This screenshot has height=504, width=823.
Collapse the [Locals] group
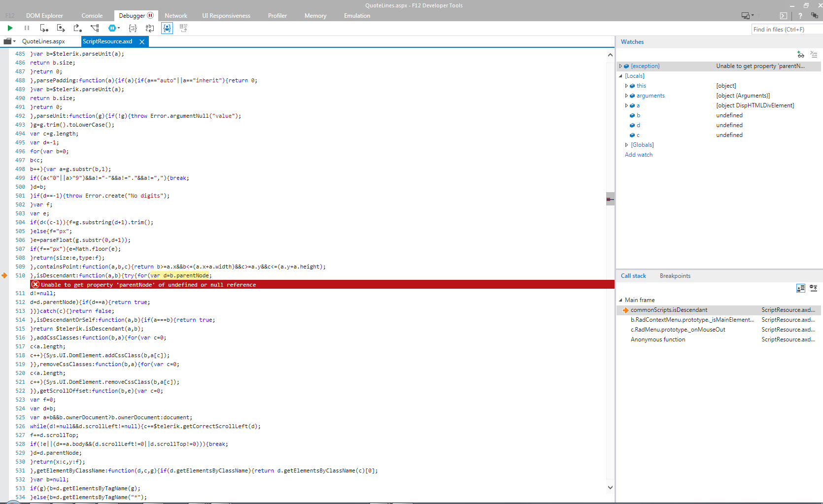point(621,76)
